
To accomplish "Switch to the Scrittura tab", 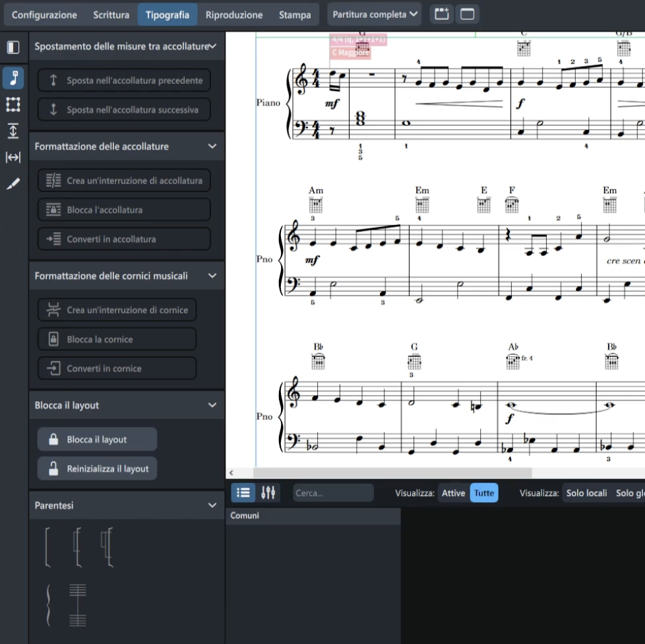I will click(x=111, y=15).
